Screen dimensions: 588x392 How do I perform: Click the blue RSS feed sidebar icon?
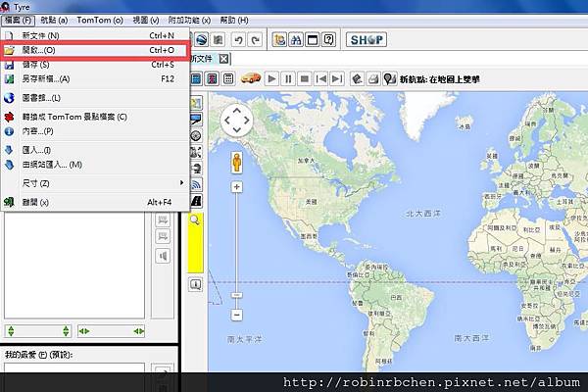click(x=196, y=184)
